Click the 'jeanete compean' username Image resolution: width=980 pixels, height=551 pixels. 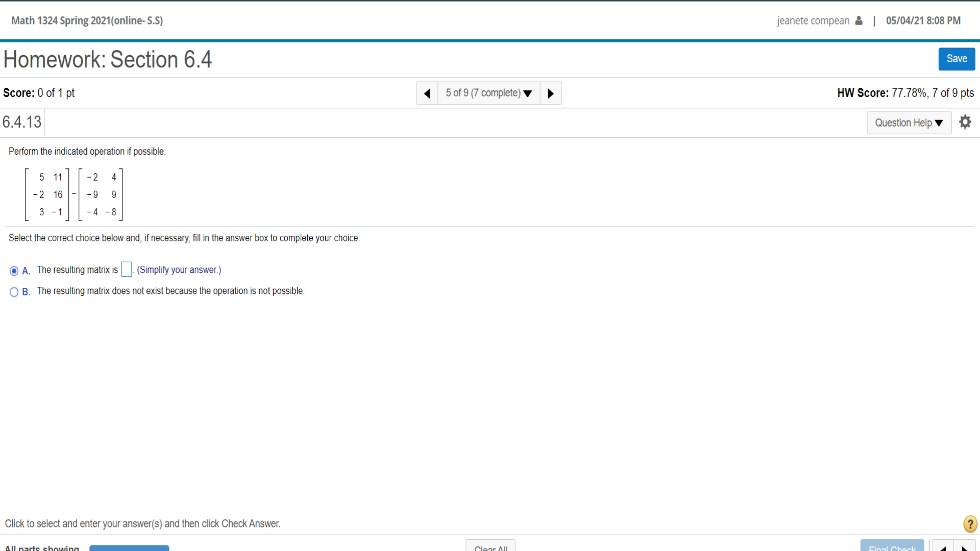tap(812, 20)
